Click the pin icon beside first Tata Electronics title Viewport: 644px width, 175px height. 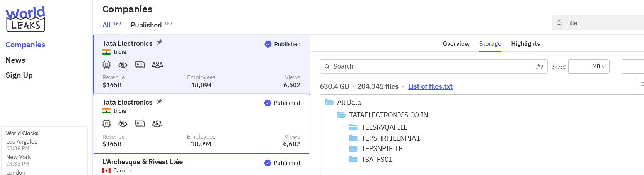pos(159,43)
